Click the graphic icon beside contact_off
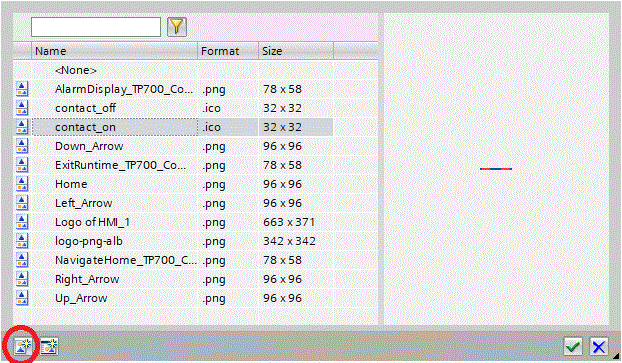This screenshot has height=363, width=622. [22, 108]
